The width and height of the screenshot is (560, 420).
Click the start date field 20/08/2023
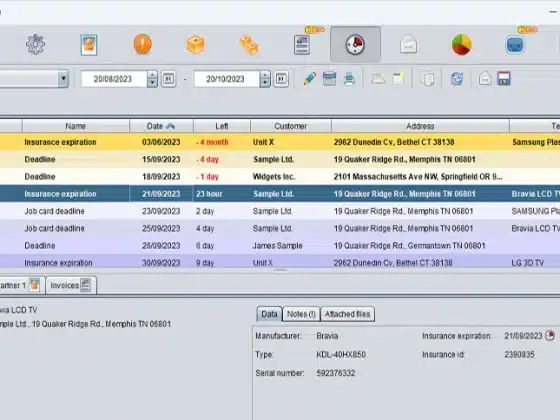[114, 79]
